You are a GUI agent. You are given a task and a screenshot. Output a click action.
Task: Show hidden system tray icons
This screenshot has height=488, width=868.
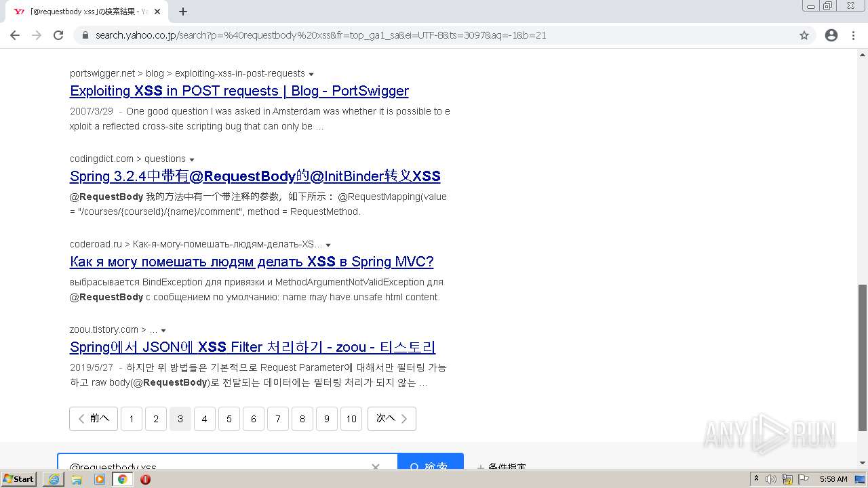click(756, 479)
